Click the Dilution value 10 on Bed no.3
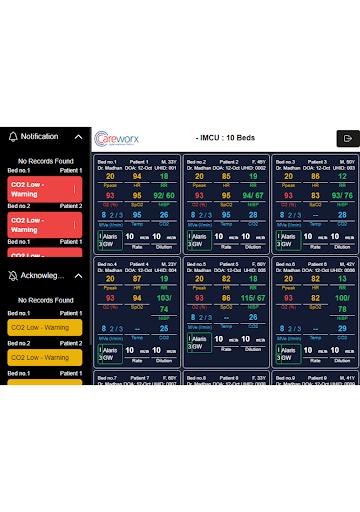 tap(335, 237)
